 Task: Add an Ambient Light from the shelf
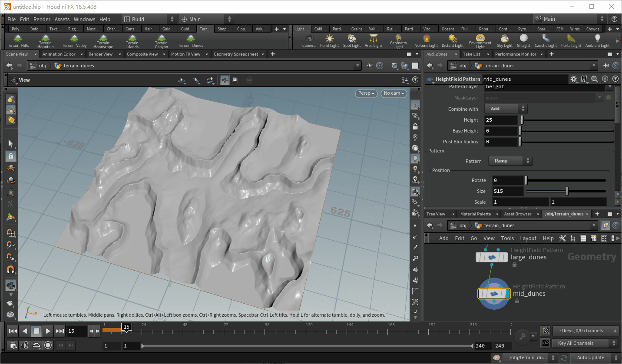[597, 41]
